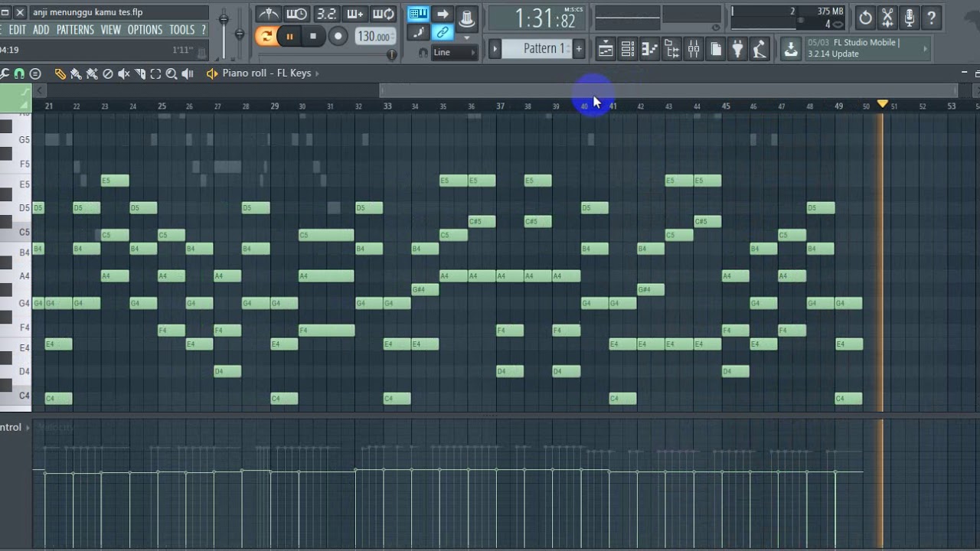
Task: Toggle the blue link button
Action: [x=443, y=32]
